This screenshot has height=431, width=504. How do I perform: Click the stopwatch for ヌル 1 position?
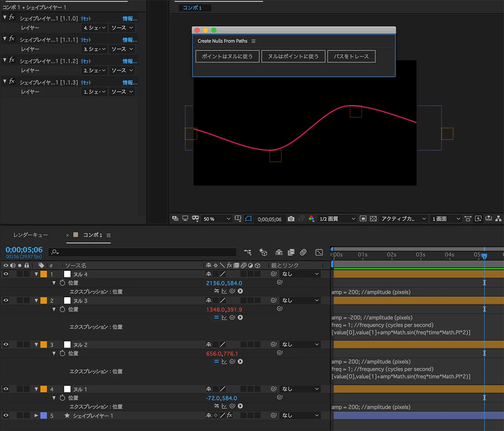tap(62, 398)
